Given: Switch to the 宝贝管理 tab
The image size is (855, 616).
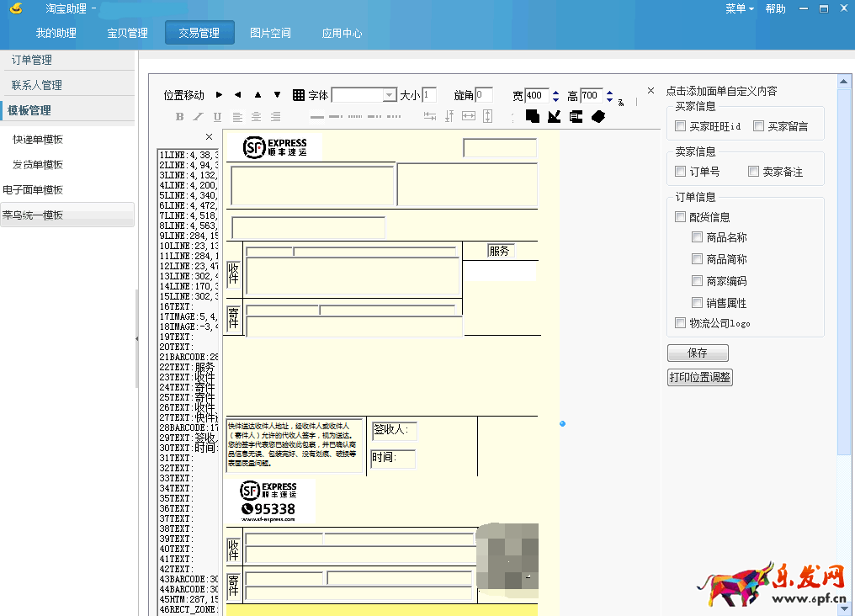Looking at the screenshot, I should (127, 33).
